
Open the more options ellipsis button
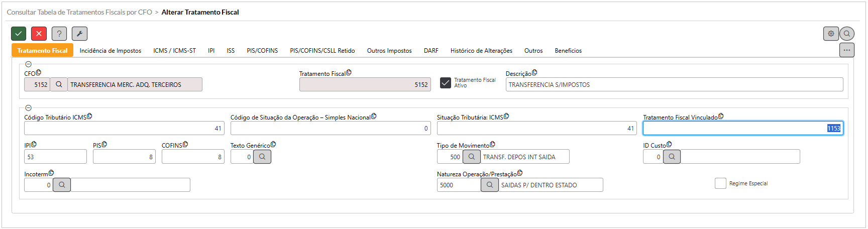point(847,50)
